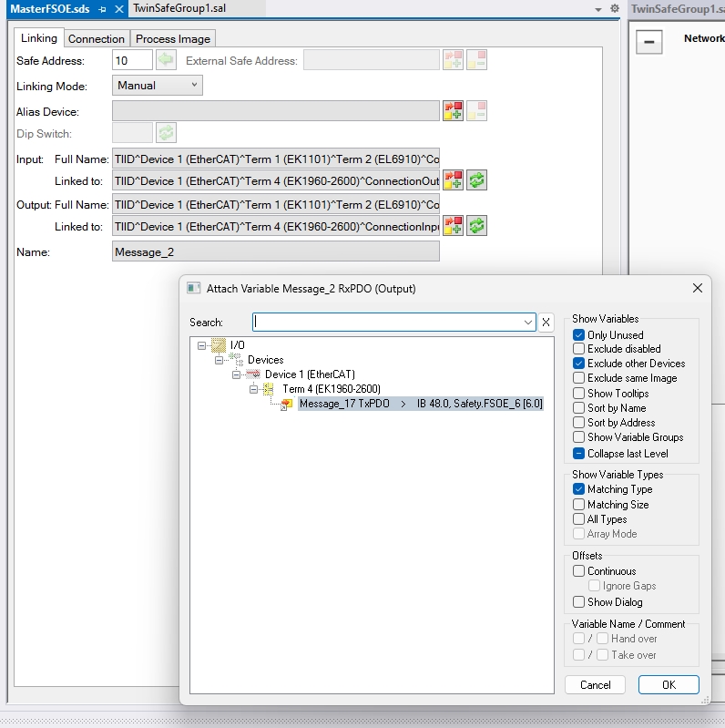Click the document window settings gear icon
This screenshot has height=728, width=725.
tap(615, 8)
